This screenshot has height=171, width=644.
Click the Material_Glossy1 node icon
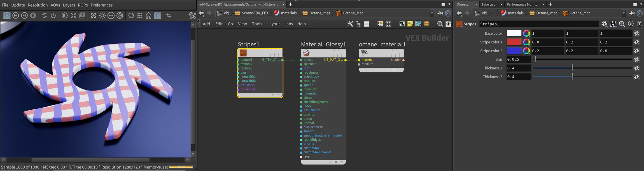click(306, 53)
